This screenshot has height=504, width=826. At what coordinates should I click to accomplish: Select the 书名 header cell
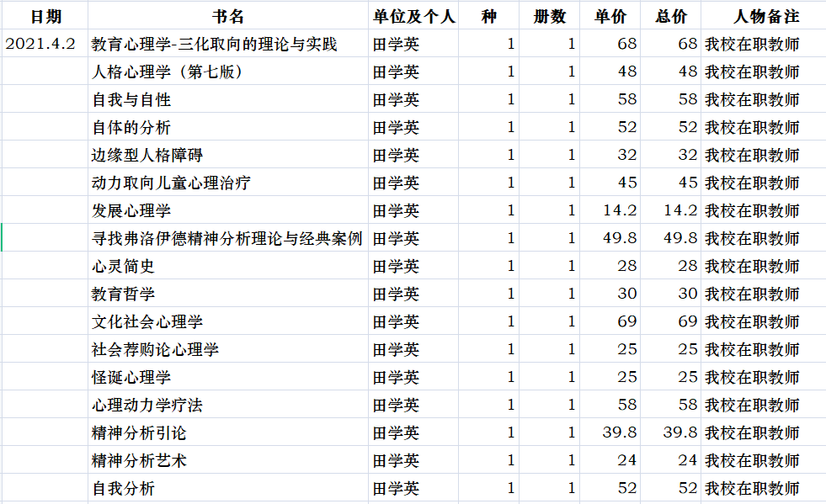(228, 15)
